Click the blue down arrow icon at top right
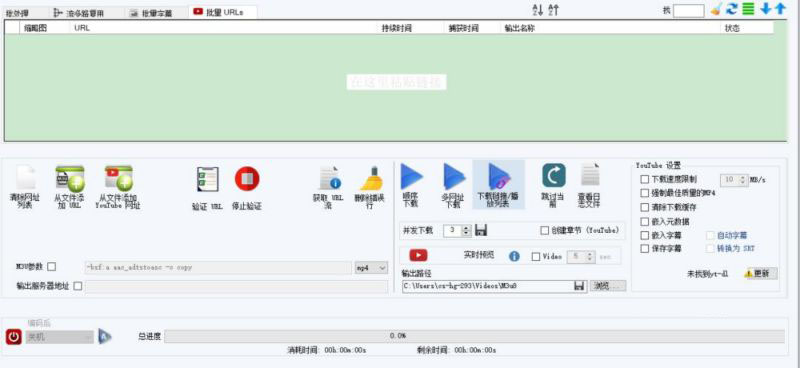Screen dimensions: 800x368 pyautogui.click(x=766, y=9)
